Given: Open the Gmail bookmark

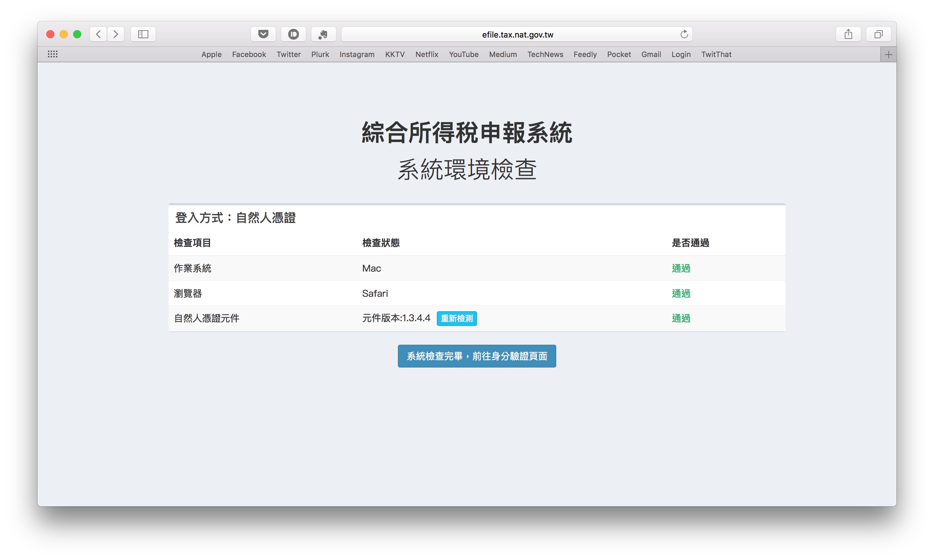Looking at the screenshot, I should pyautogui.click(x=651, y=54).
